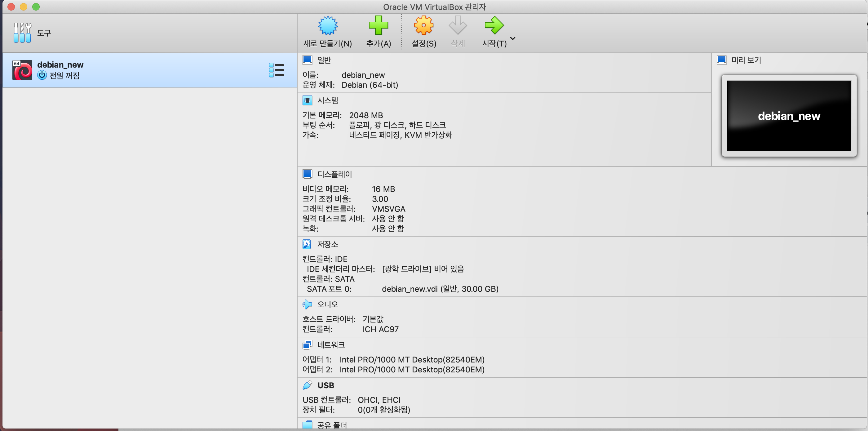Click the 시스템 section chip icon
This screenshot has width=868, height=431.
(307, 100)
